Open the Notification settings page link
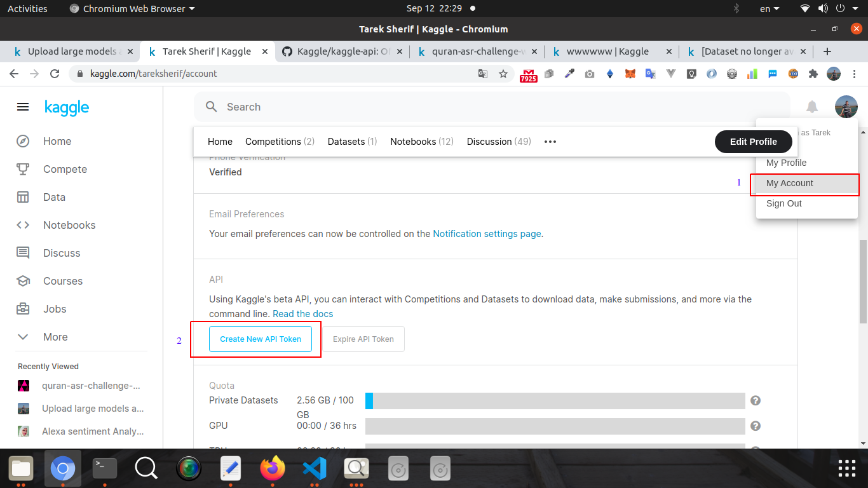This screenshot has width=868, height=488. (x=487, y=234)
